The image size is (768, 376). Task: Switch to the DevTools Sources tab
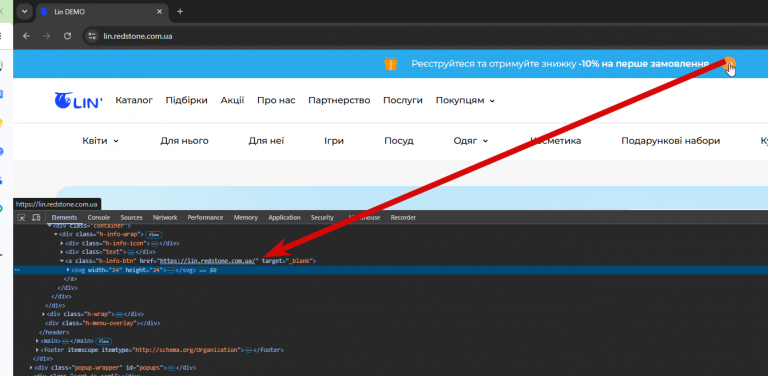tap(131, 217)
